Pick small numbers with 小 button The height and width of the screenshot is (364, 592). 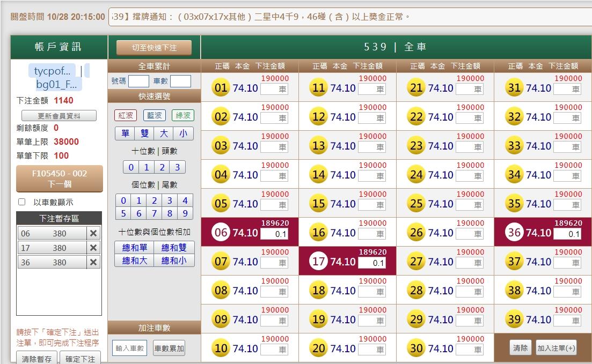[183, 133]
